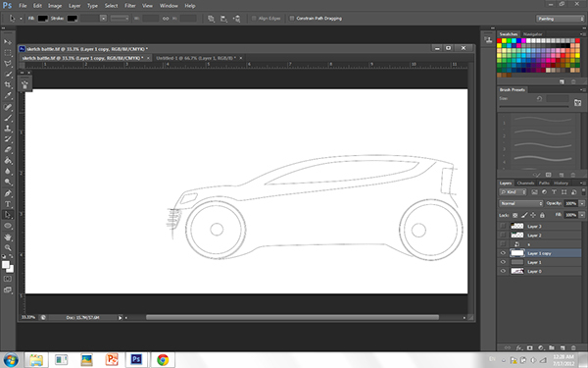The height and width of the screenshot is (368, 588).
Task: Select the Zoom tool
Action: click(8, 247)
